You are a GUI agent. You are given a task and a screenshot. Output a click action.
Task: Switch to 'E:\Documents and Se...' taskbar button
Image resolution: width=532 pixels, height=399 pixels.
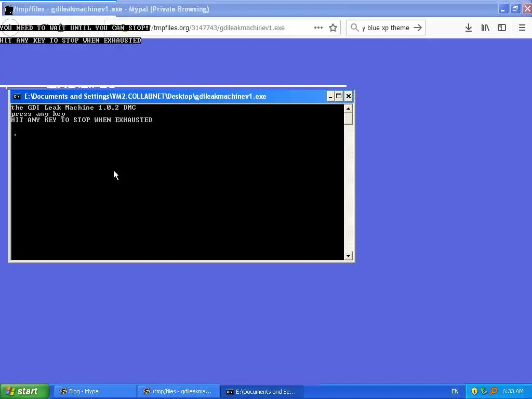click(x=262, y=392)
